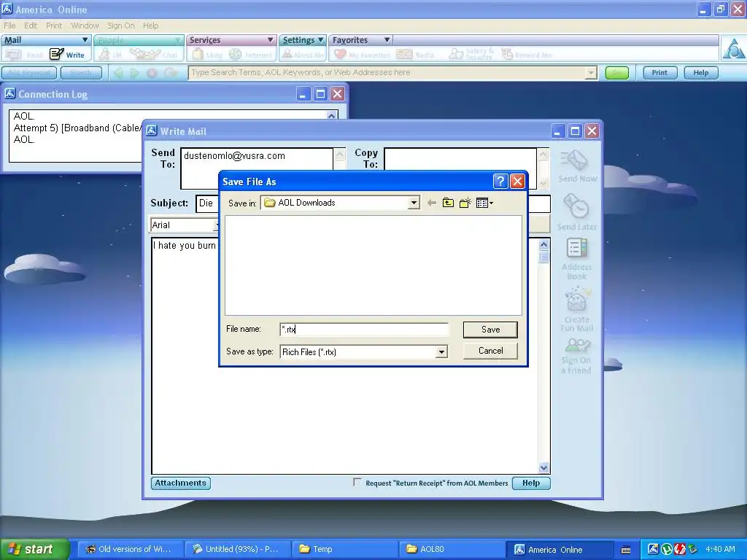Click the Internet globe icon
The height and width of the screenshot is (560, 747).
(x=236, y=54)
